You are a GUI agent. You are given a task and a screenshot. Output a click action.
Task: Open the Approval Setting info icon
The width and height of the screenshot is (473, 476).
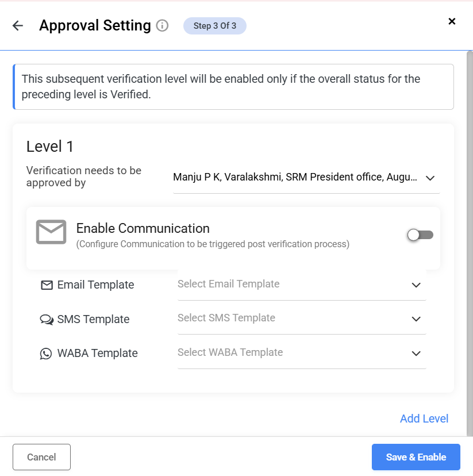[162, 26]
